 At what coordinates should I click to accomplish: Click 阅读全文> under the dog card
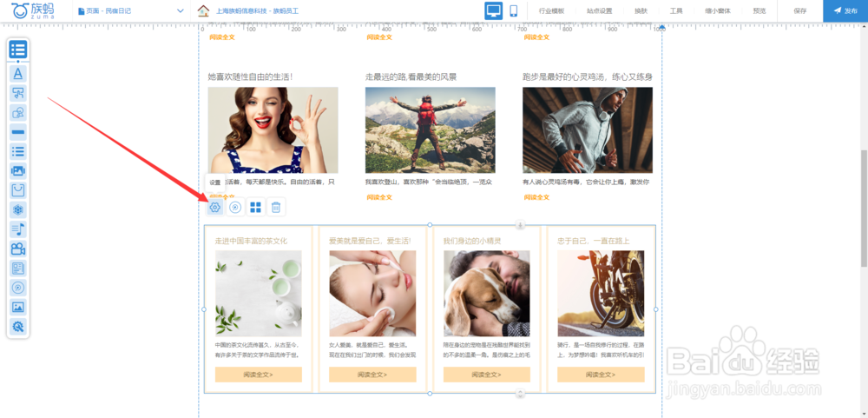(487, 375)
